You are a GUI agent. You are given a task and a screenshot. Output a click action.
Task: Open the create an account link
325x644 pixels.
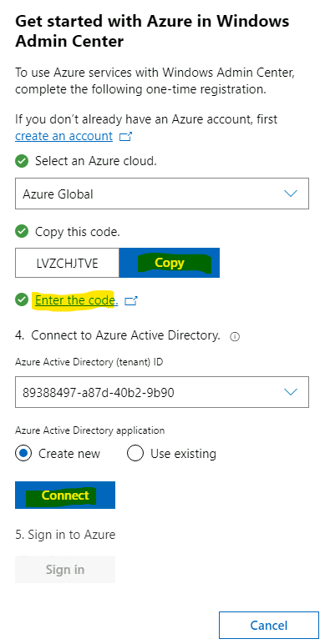pyautogui.click(x=63, y=136)
